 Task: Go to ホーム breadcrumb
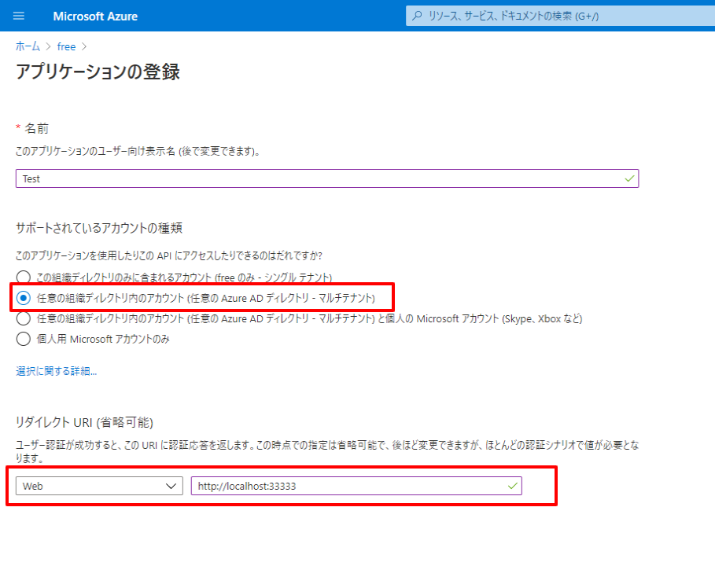[x=28, y=46]
